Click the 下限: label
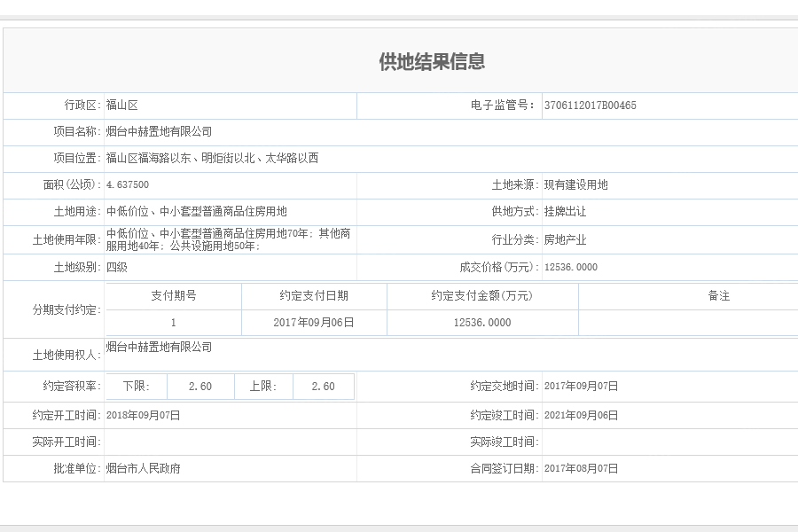The image size is (798, 532). coord(137,387)
